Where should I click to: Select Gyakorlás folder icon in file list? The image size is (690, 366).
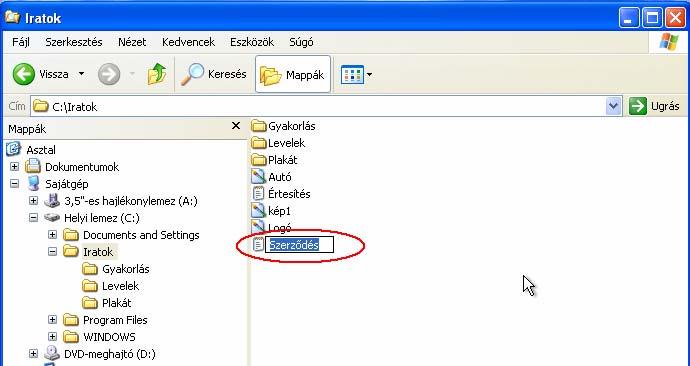click(x=259, y=126)
